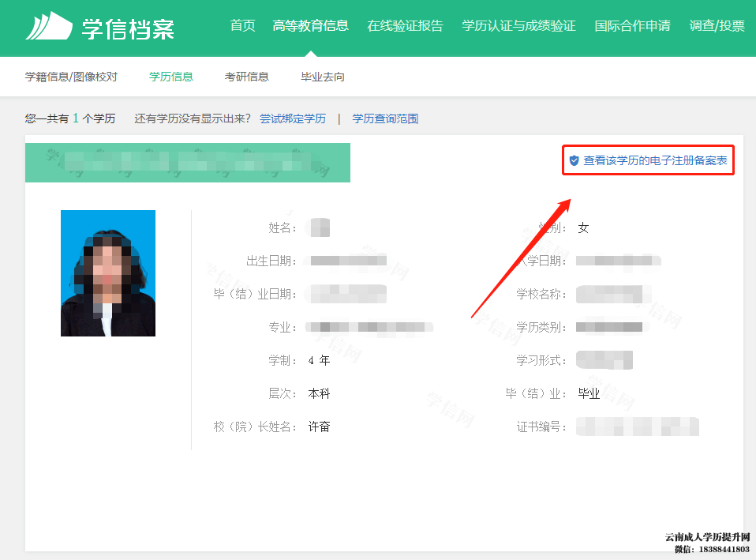Open 学历认证与成绩验证 page
756x560 pixels.
[x=518, y=25]
